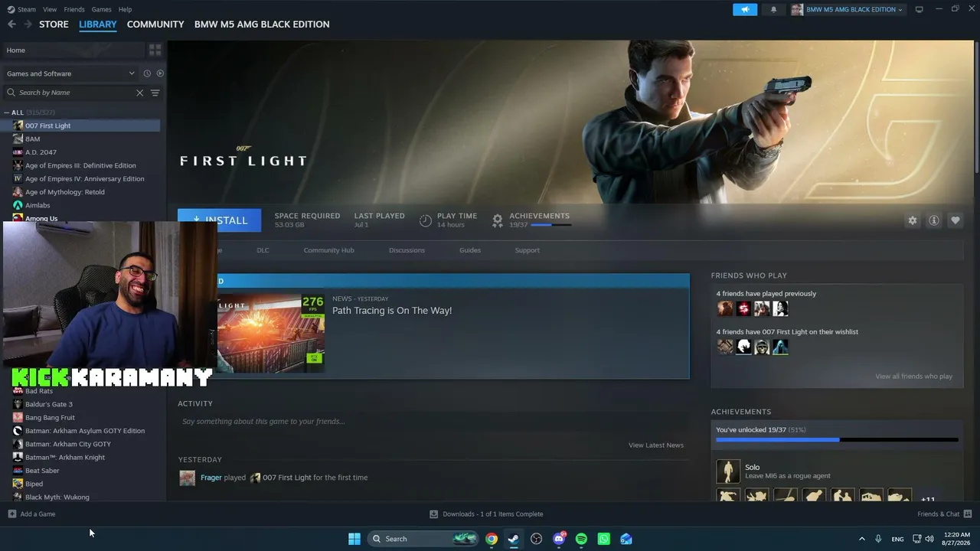Switch to the COMMUNITY tab

[x=155, y=24]
